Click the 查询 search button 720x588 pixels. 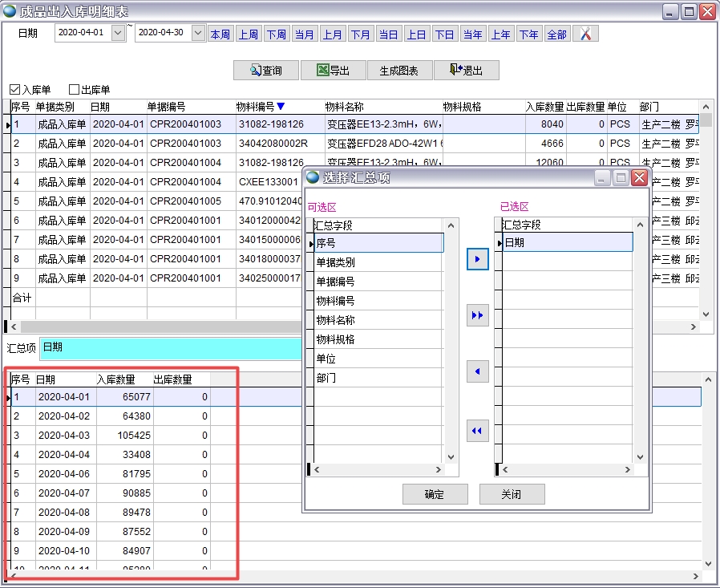(265, 71)
